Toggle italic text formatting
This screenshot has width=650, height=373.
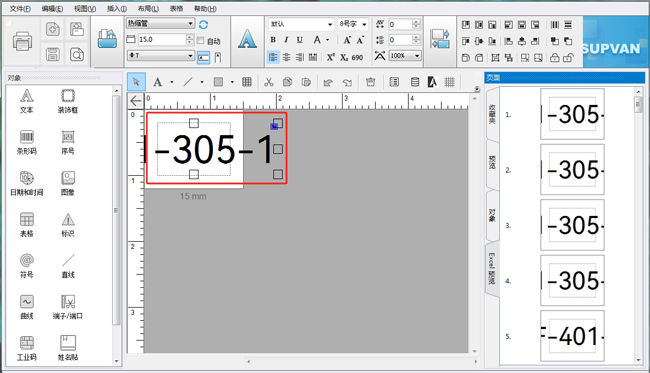[x=286, y=40]
